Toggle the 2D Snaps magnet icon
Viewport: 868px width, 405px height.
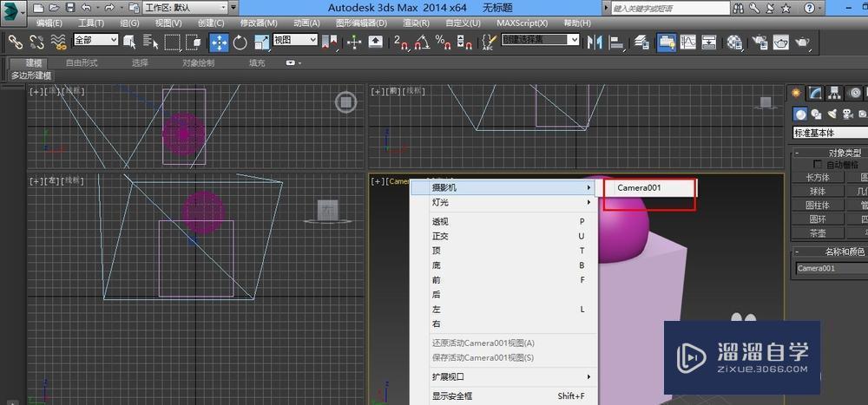[401, 42]
